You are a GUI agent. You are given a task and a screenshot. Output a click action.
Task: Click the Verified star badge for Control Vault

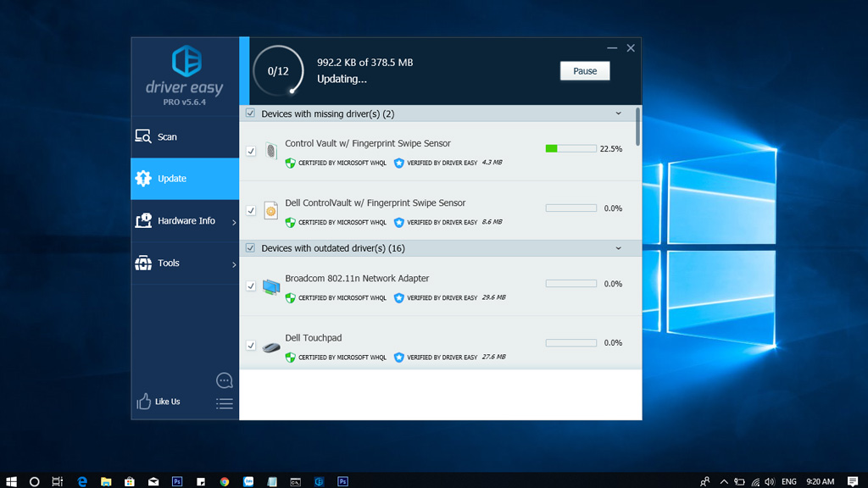(398, 163)
